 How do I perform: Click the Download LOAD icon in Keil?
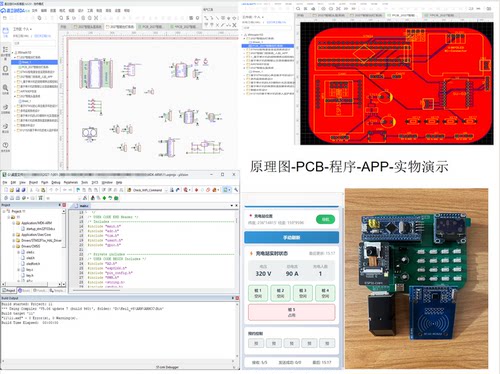[40, 198]
